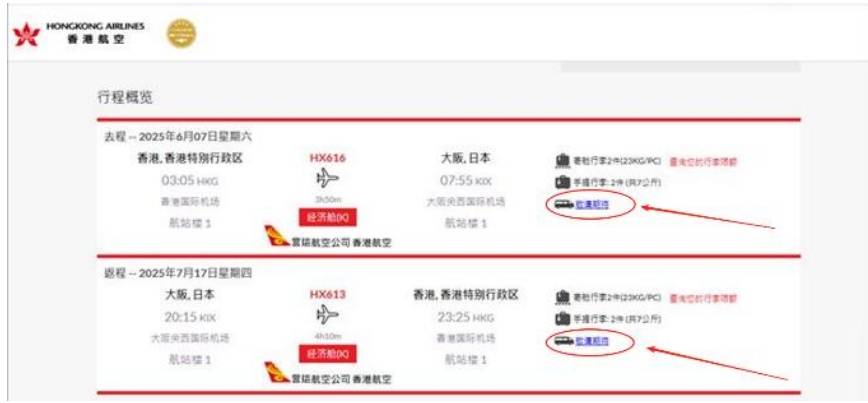868x403 pixels.
Task: Click airline operator logo under return flight
Action: [x=277, y=373]
